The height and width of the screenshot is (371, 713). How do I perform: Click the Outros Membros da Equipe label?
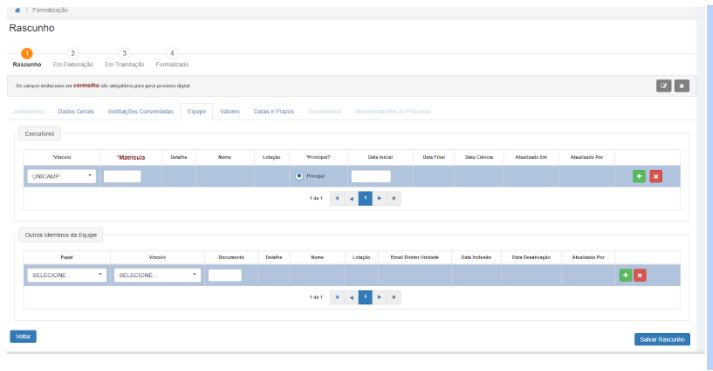(x=61, y=235)
